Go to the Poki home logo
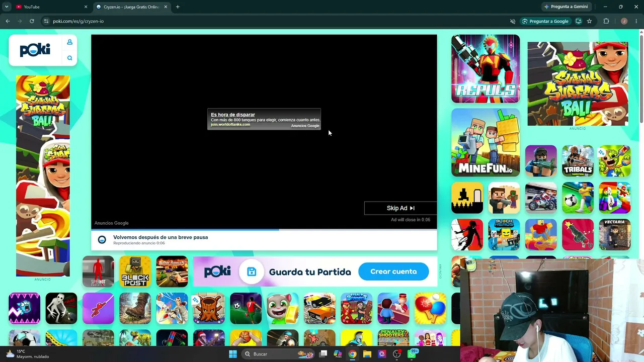This screenshot has width=644, height=362. [35, 50]
